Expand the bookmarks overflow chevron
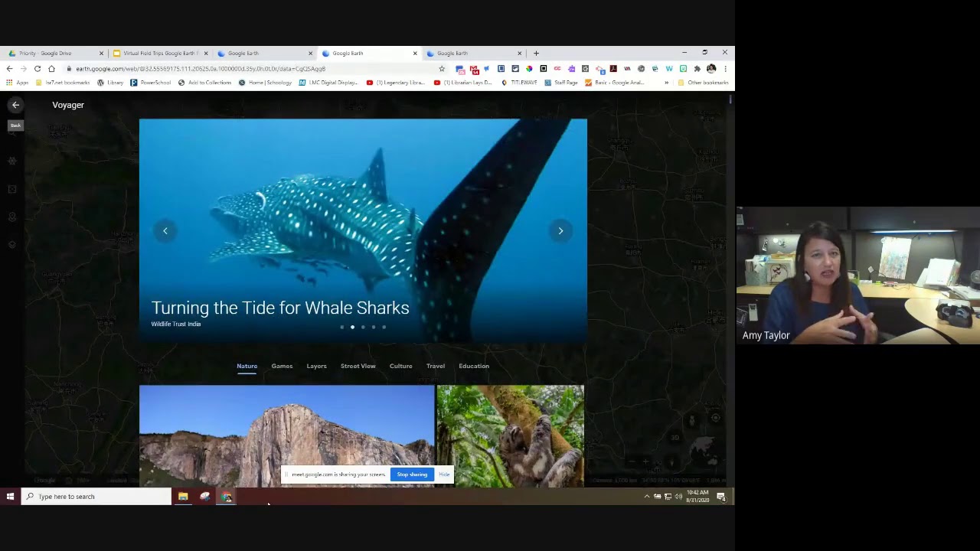The image size is (980, 551). coord(666,83)
